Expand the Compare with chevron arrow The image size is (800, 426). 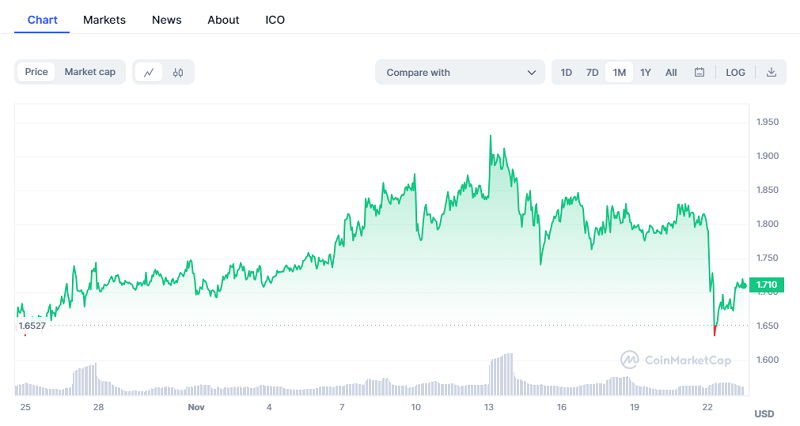tap(531, 72)
